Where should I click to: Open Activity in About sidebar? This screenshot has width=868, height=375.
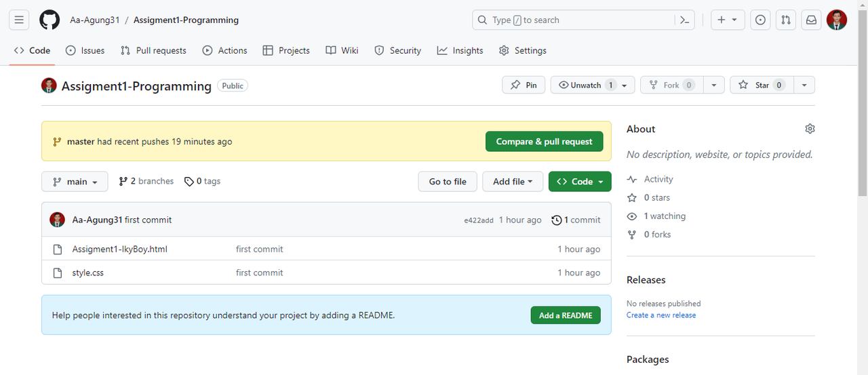click(650, 179)
